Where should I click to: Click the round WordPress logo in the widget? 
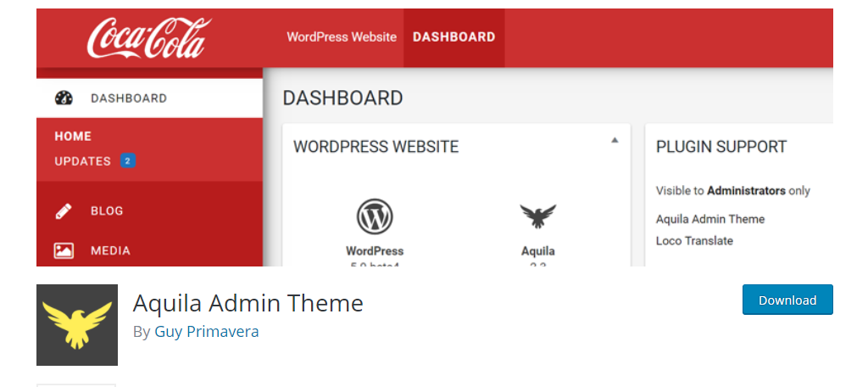click(374, 216)
